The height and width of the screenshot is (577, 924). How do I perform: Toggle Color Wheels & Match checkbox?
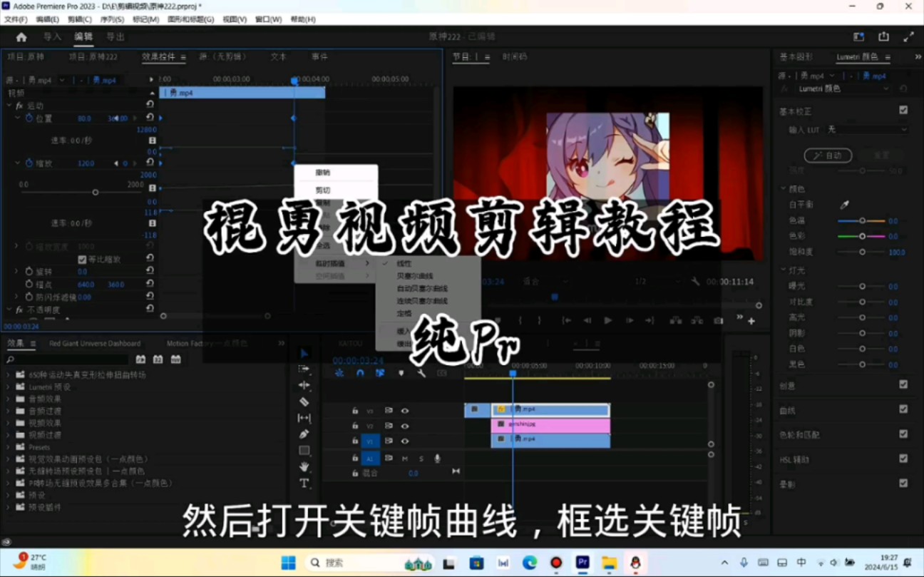(903, 434)
